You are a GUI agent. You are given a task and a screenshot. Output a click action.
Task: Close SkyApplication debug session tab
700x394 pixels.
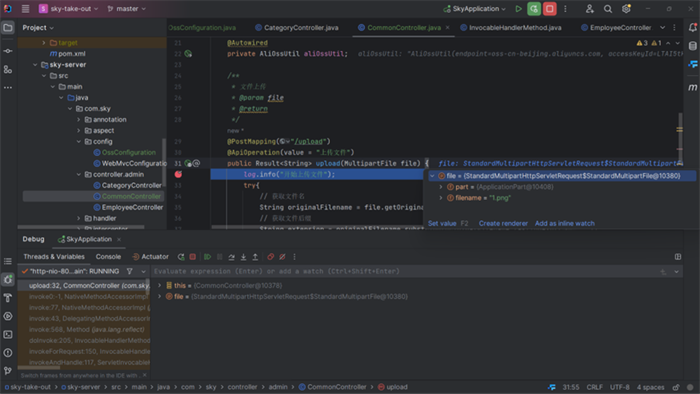[x=119, y=240]
